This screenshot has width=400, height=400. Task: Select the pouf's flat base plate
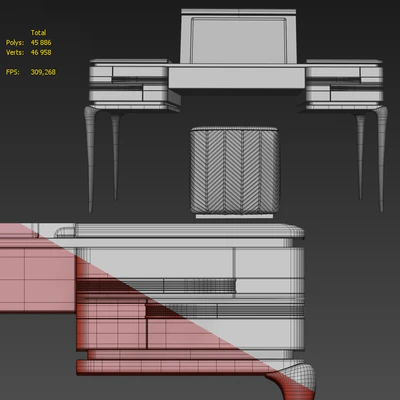234,216
